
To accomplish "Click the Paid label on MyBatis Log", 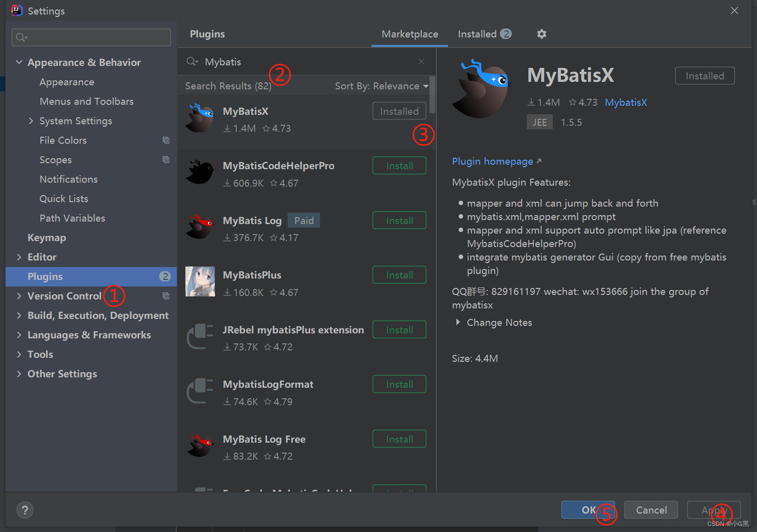I will (304, 221).
